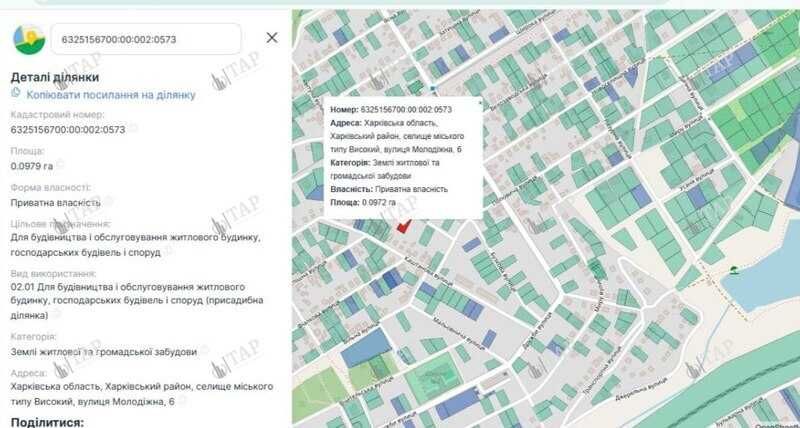The width and height of the screenshot is (800, 428).
Task: Click the 'Вид використання:' label
Action: point(53,274)
